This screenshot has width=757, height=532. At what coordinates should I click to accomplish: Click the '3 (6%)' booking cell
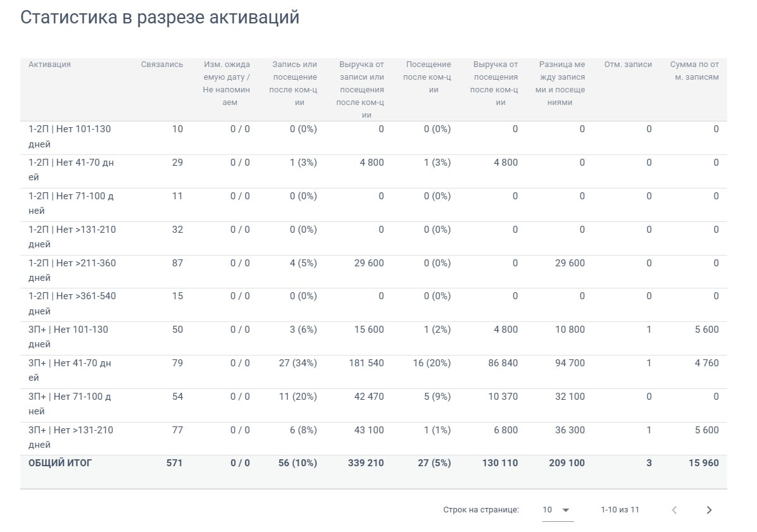303,330
